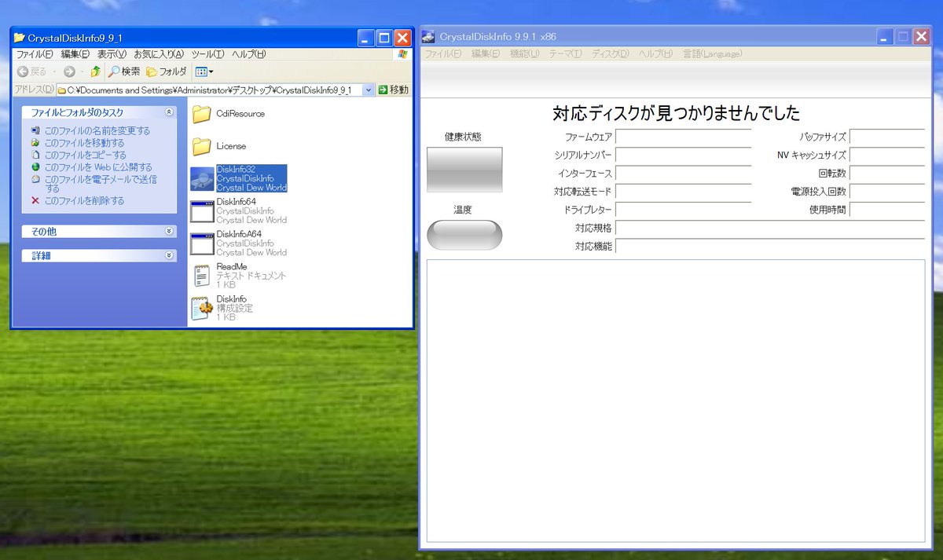The image size is (943, 560).
Task: Click the バッファサイズ field
Action: pos(887,137)
